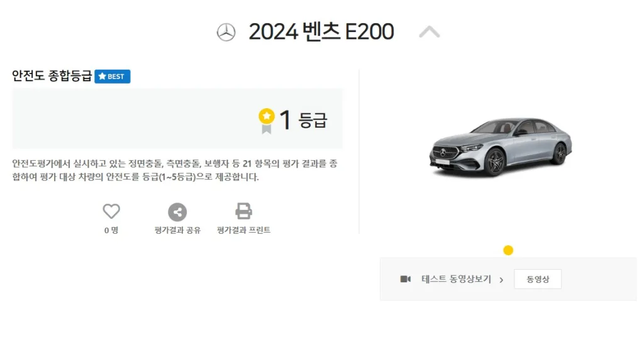Viewport: 644px width, 342px height.
Task: Select the 평가결과 프린트 label
Action: tap(243, 230)
